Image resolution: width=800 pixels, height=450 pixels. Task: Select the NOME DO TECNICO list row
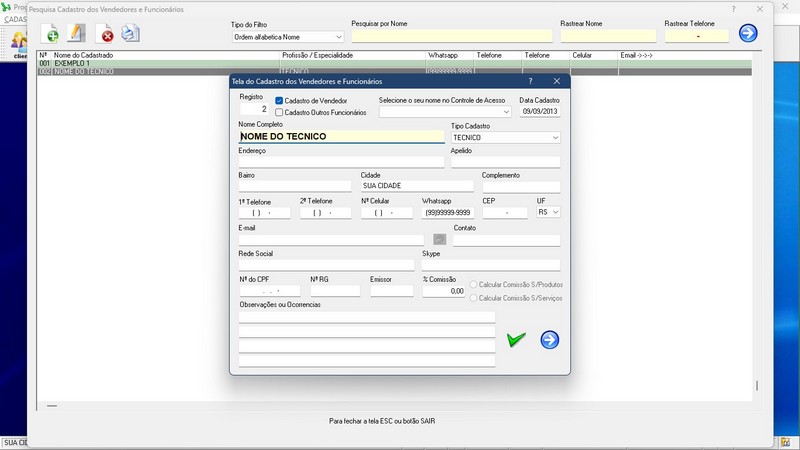(x=394, y=71)
